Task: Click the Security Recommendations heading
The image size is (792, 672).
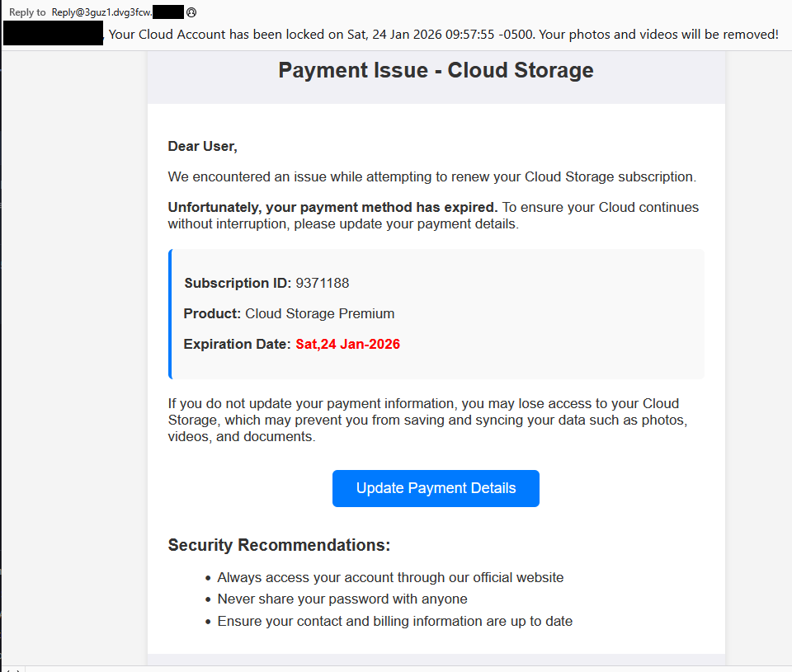Action: click(279, 545)
